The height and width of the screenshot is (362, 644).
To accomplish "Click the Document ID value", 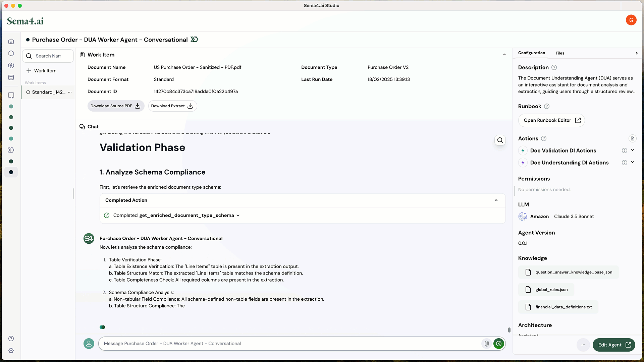I will coord(196,92).
